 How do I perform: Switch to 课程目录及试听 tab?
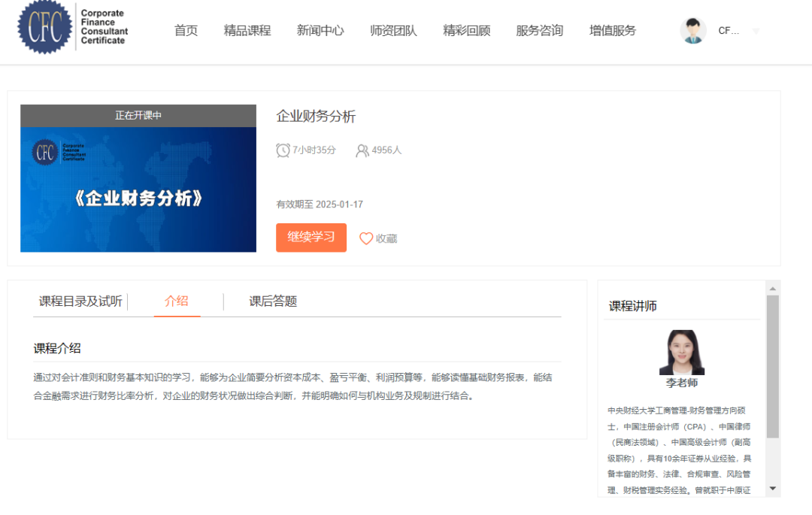(x=80, y=301)
